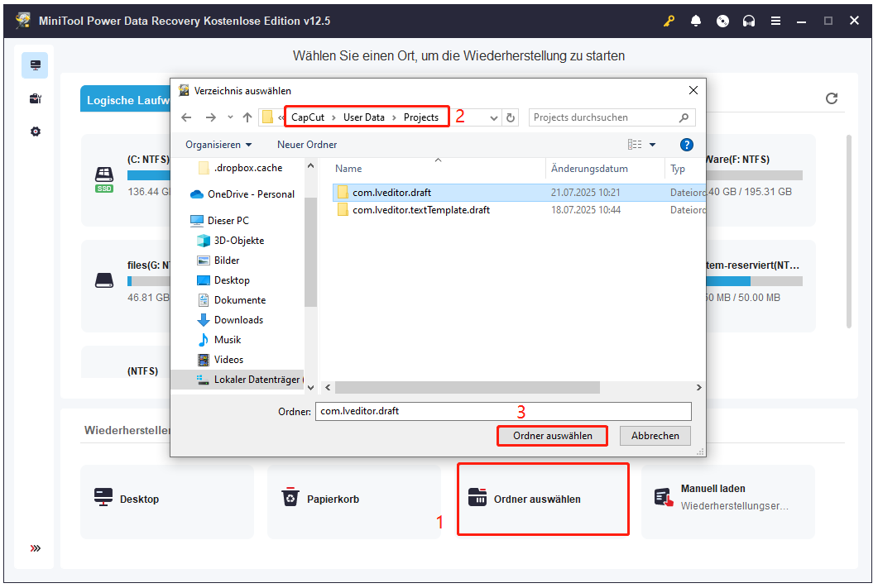The image size is (878, 588).
Task: Select OneDrive - Personal in tree
Action: pos(251,194)
